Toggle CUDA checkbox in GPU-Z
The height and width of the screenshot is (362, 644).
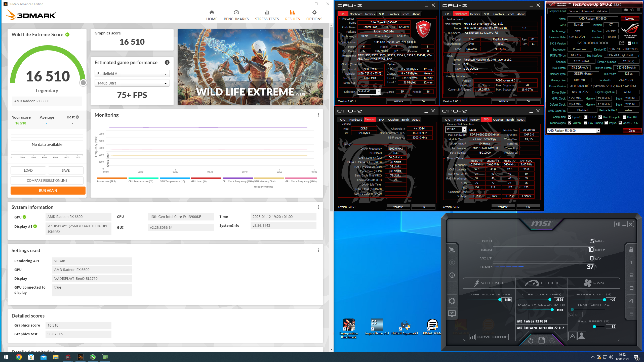pyautogui.click(x=586, y=117)
